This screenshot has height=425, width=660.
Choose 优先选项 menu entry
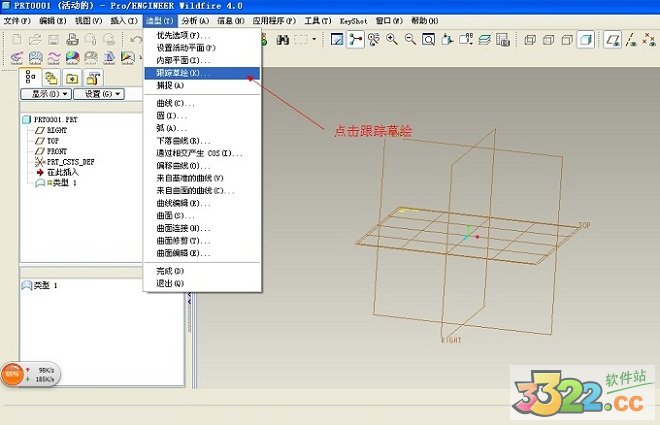(202, 35)
